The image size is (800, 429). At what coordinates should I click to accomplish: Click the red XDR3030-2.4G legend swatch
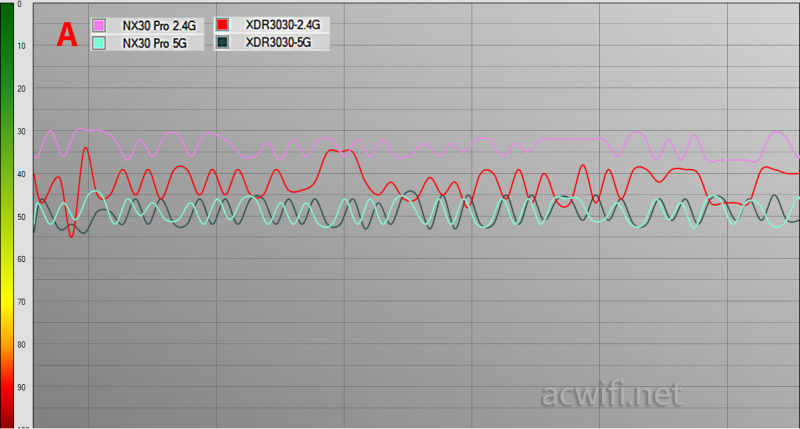(223, 24)
